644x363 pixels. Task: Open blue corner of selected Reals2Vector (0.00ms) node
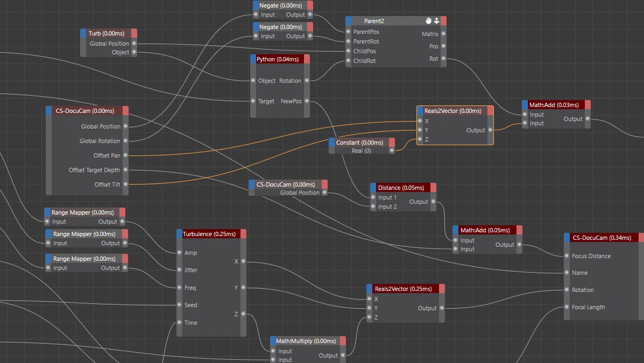420,111
